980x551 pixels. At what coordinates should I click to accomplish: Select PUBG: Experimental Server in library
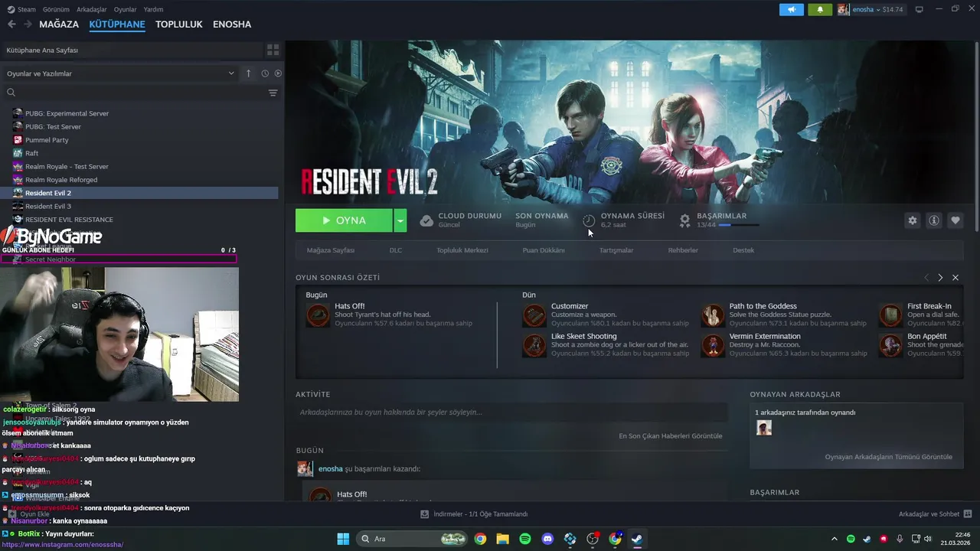[x=67, y=113]
